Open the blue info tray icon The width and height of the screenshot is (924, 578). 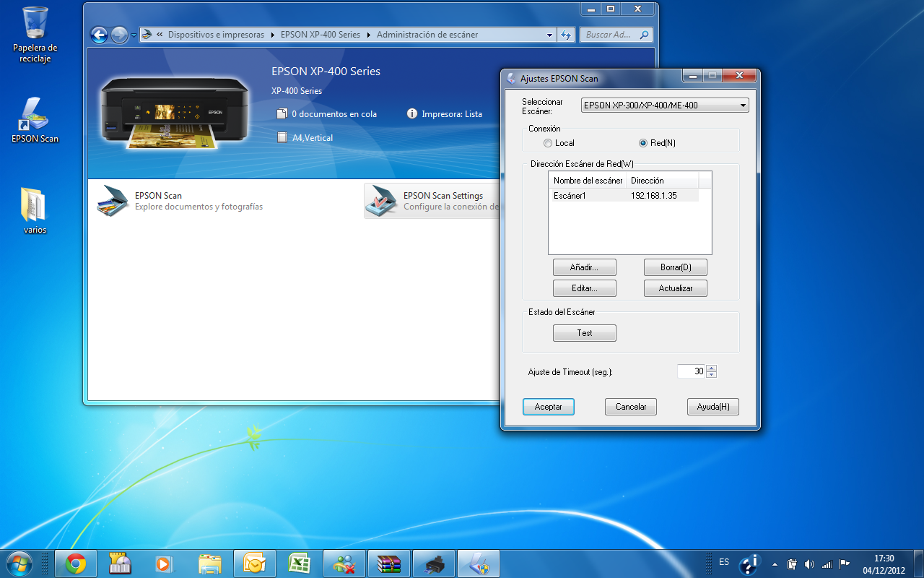750,564
